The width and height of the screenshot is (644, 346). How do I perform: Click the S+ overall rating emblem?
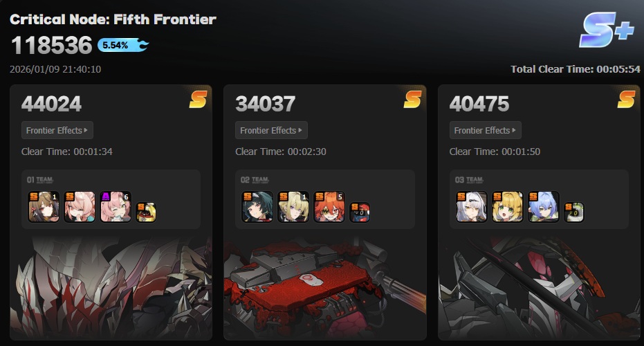[607, 30]
